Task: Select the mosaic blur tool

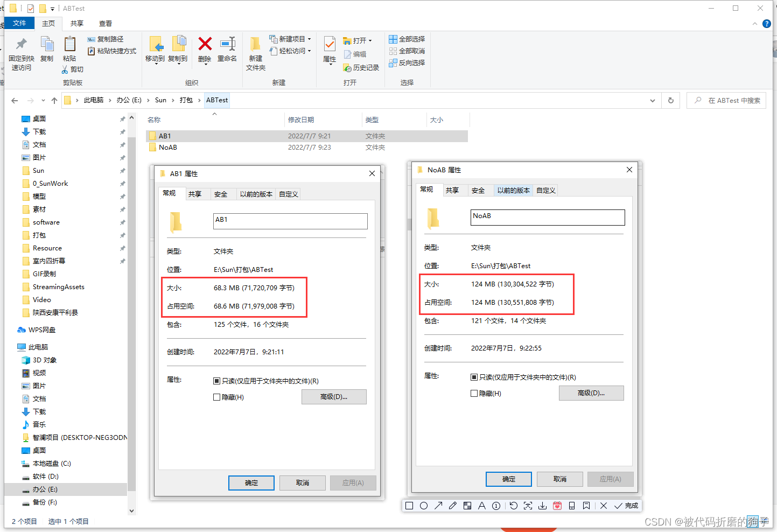Action: (467, 506)
